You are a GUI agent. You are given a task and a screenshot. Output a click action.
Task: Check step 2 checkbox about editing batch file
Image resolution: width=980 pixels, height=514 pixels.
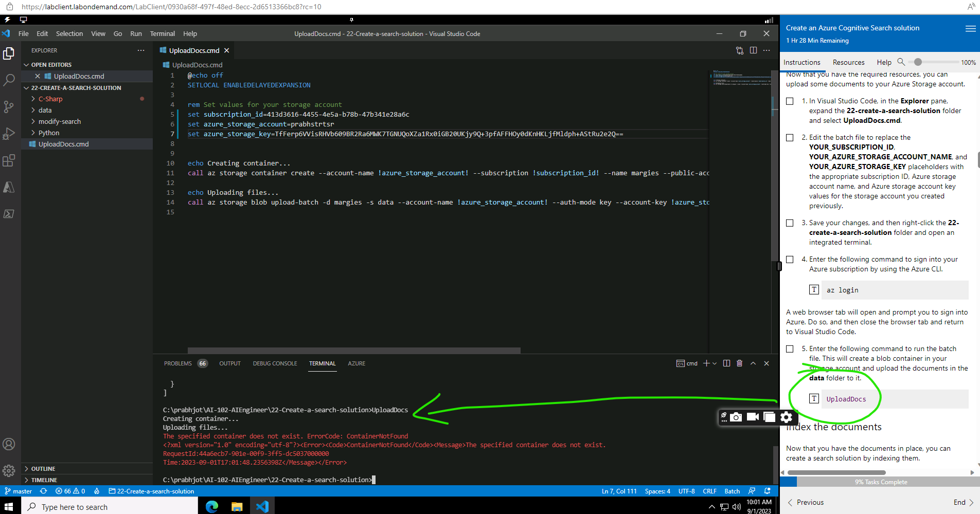(x=790, y=138)
